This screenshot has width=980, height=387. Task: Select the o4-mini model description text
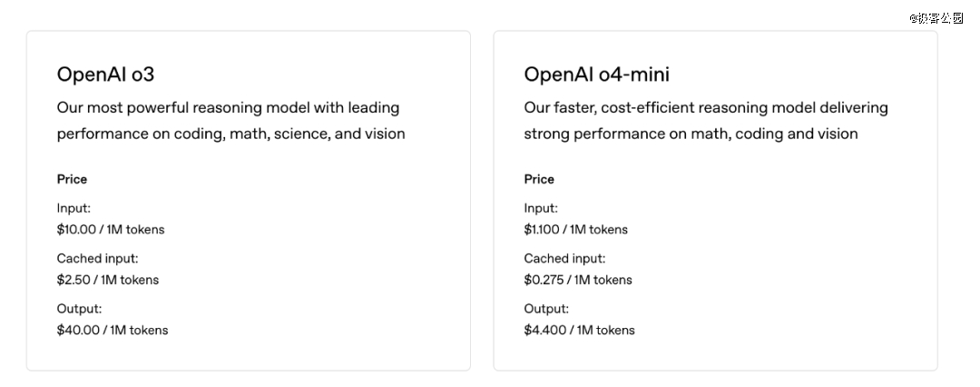pos(706,120)
